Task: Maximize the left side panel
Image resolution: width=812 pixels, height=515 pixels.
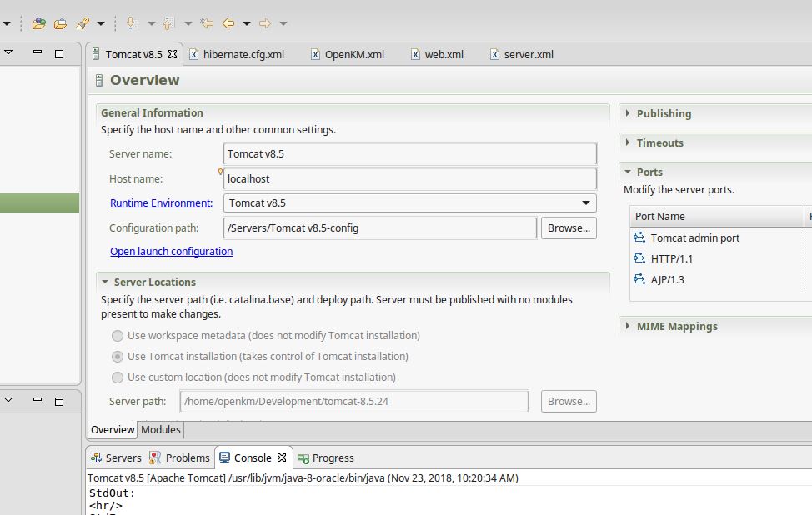Action: (x=59, y=53)
